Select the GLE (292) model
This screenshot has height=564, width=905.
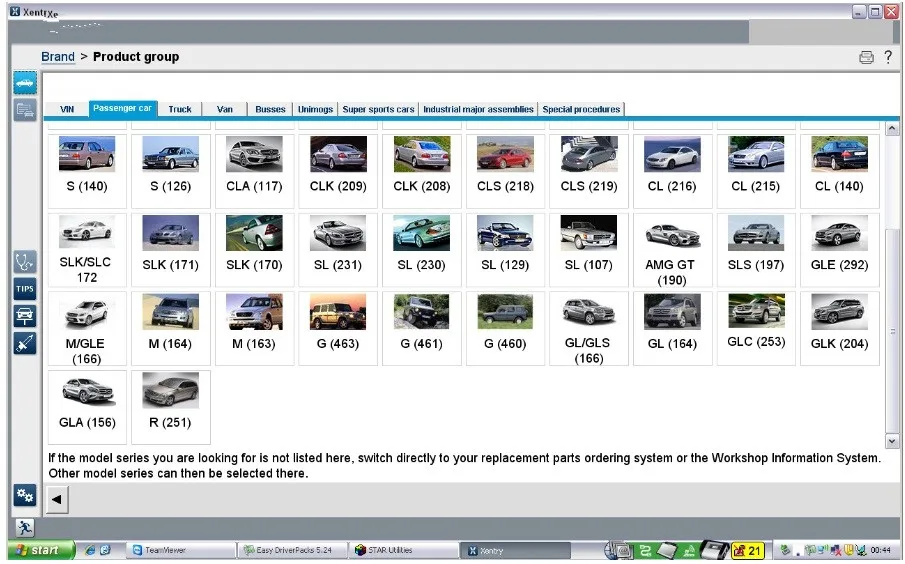[x=840, y=250]
